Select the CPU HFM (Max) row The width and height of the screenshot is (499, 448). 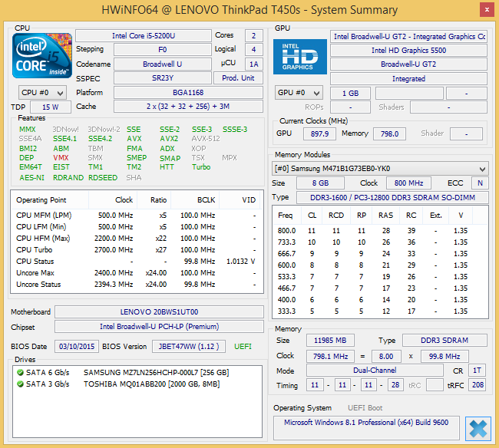tap(136, 239)
